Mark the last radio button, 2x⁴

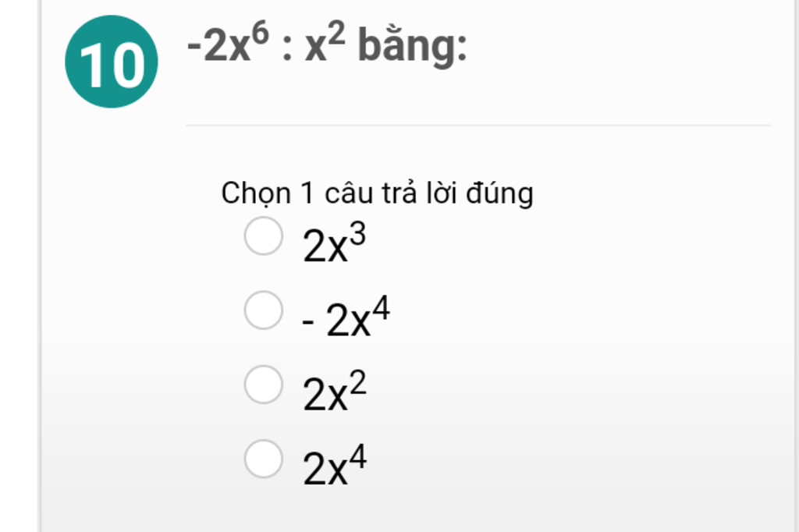pyautogui.click(x=264, y=459)
